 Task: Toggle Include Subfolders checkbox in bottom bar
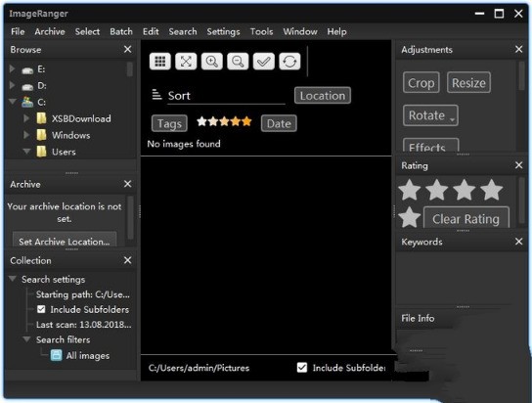click(302, 368)
